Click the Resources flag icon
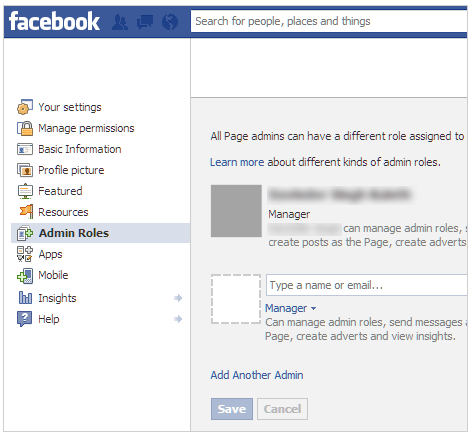474x443 pixels. tap(26, 211)
